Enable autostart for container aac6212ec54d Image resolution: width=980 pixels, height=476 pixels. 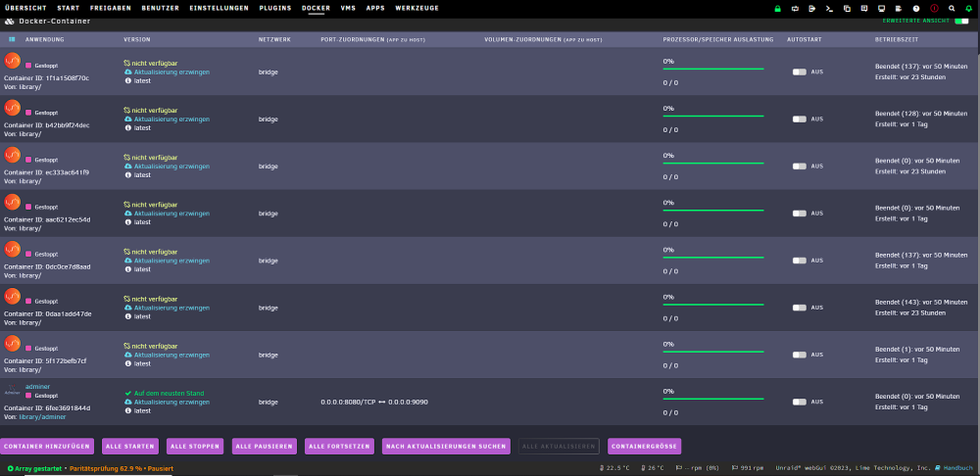800,213
